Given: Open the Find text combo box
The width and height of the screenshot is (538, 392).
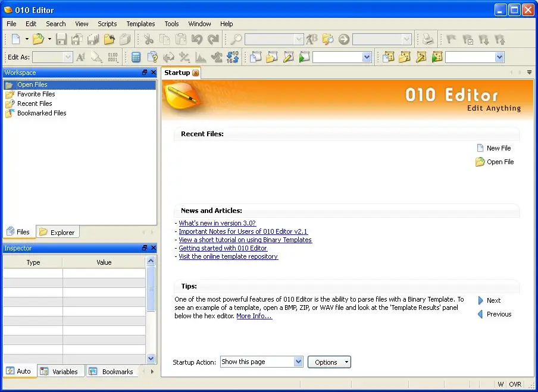Looking at the screenshot, I should click(274, 39).
